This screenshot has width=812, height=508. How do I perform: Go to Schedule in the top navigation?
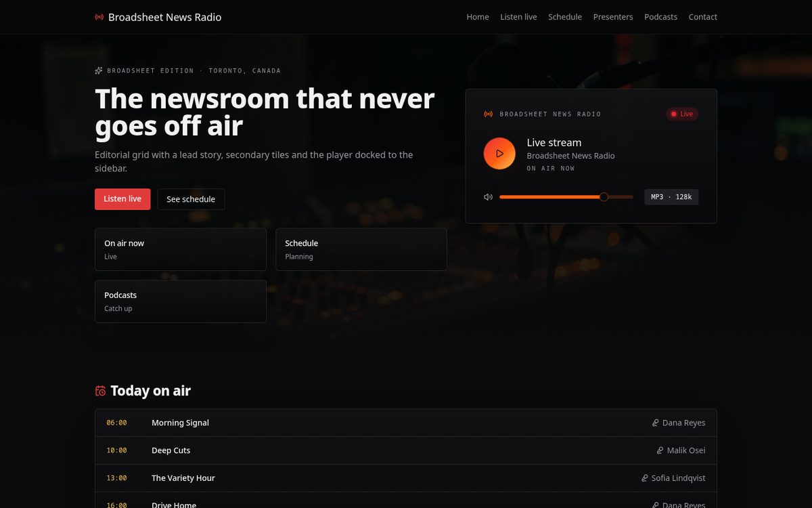point(565,17)
